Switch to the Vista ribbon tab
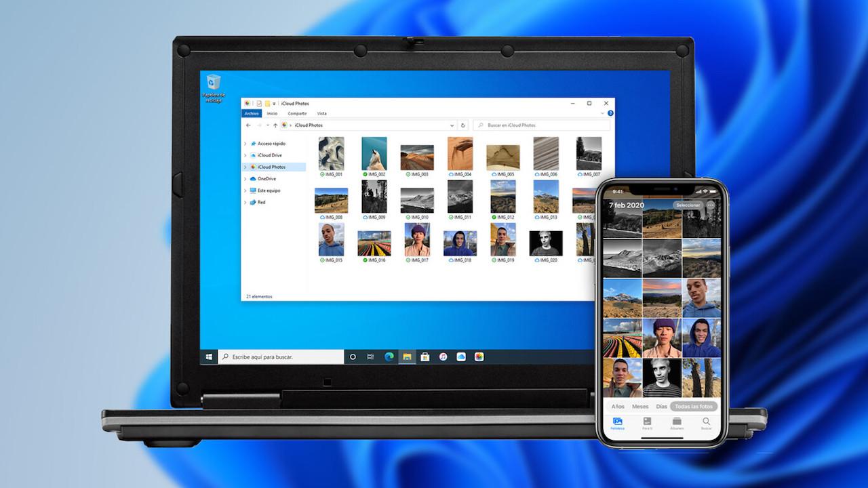This screenshot has width=868, height=488. point(321,113)
